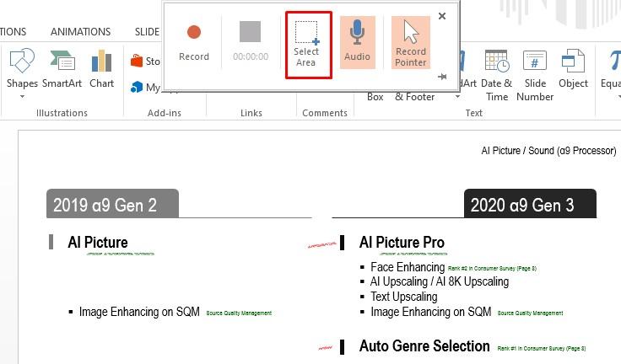
Task: Insert an Object
Action: (x=573, y=69)
